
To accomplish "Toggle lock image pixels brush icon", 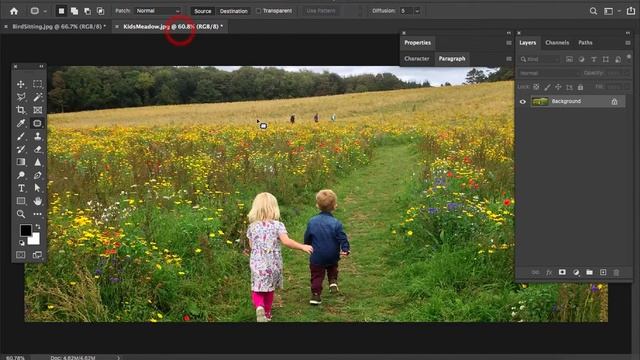I will pyautogui.click(x=547, y=87).
